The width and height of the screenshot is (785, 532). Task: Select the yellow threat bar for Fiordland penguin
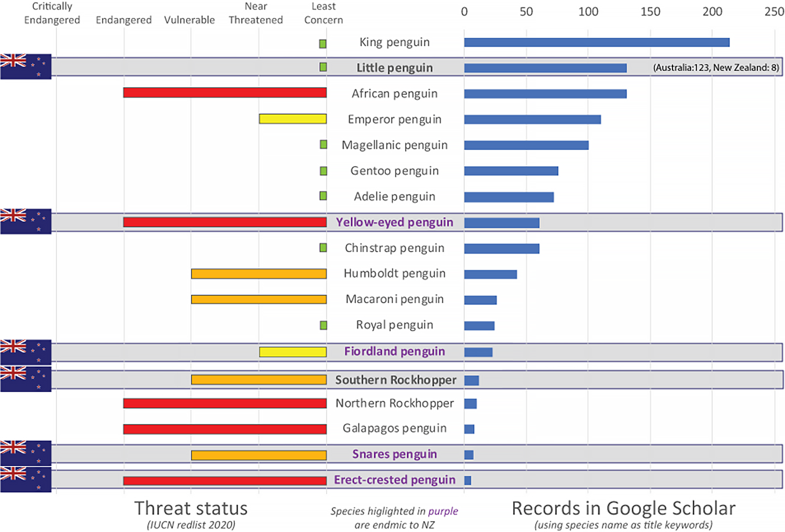293,352
